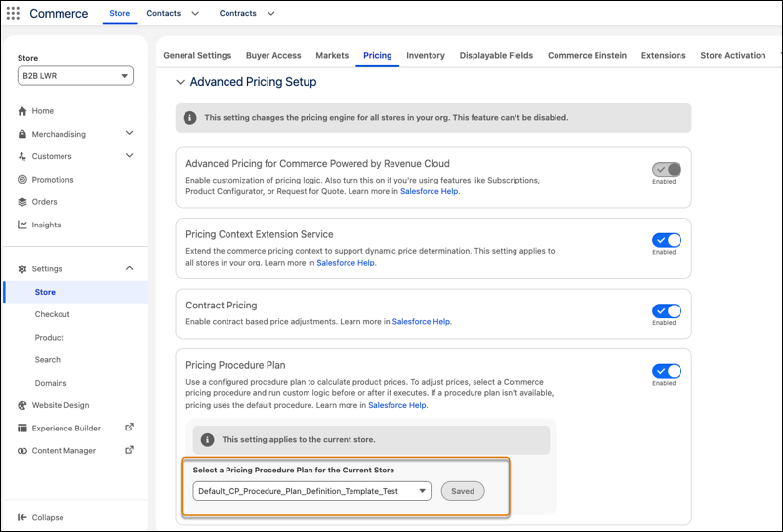Click the Customers people icon
This screenshot has width=783, height=532.
point(22,156)
